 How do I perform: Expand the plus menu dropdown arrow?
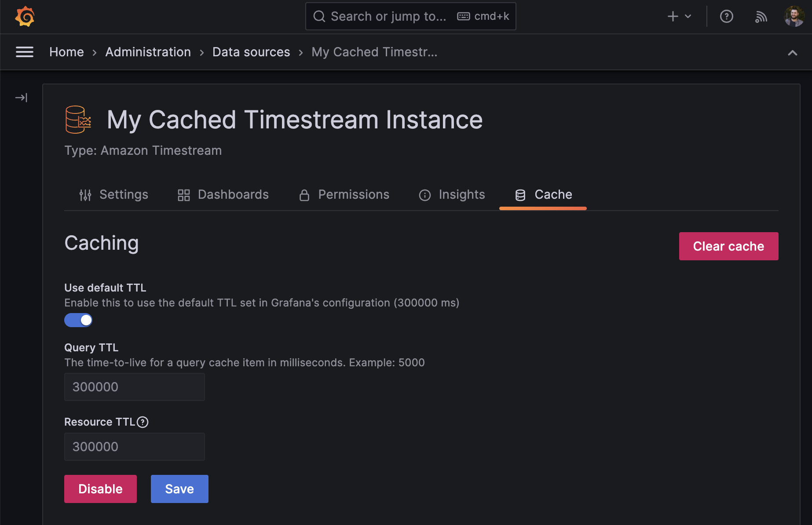coord(688,17)
